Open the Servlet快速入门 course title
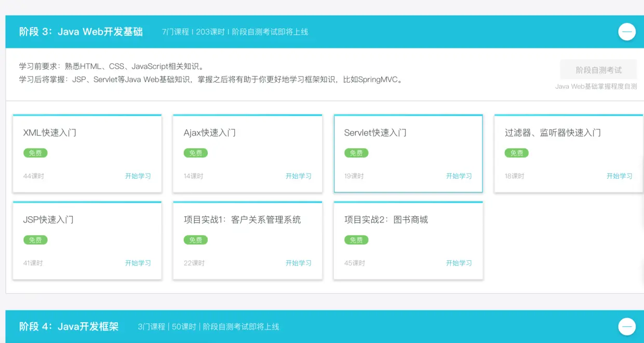Image resolution: width=644 pixels, height=343 pixels. [375, 133]
